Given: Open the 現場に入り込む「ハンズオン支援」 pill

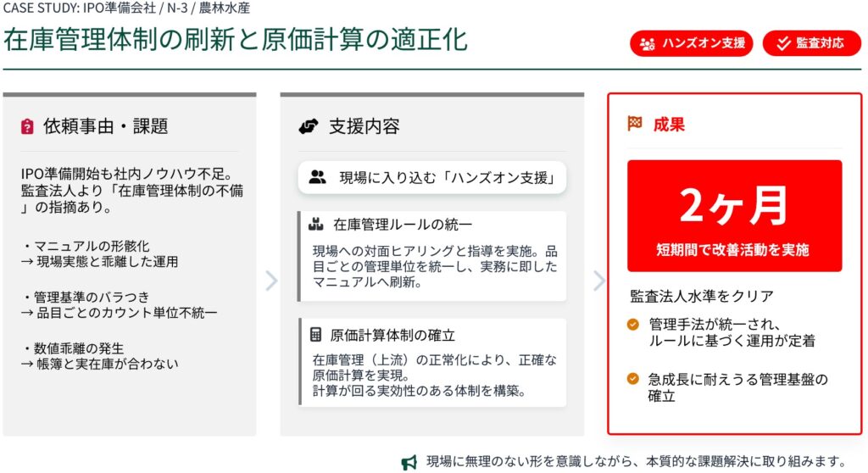Looking at the screenshot, I should (x=432, y=177).
